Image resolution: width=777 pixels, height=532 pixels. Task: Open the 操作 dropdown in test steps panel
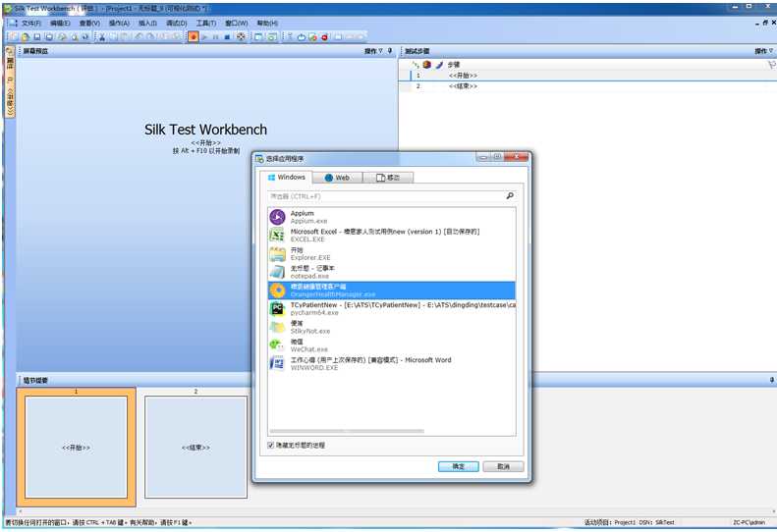(x=764, y=51)
